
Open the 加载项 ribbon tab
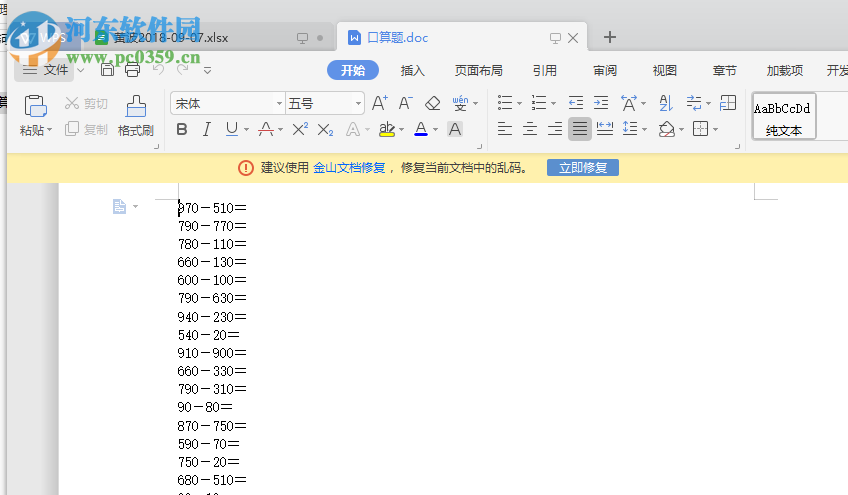[x=784, y=70]
